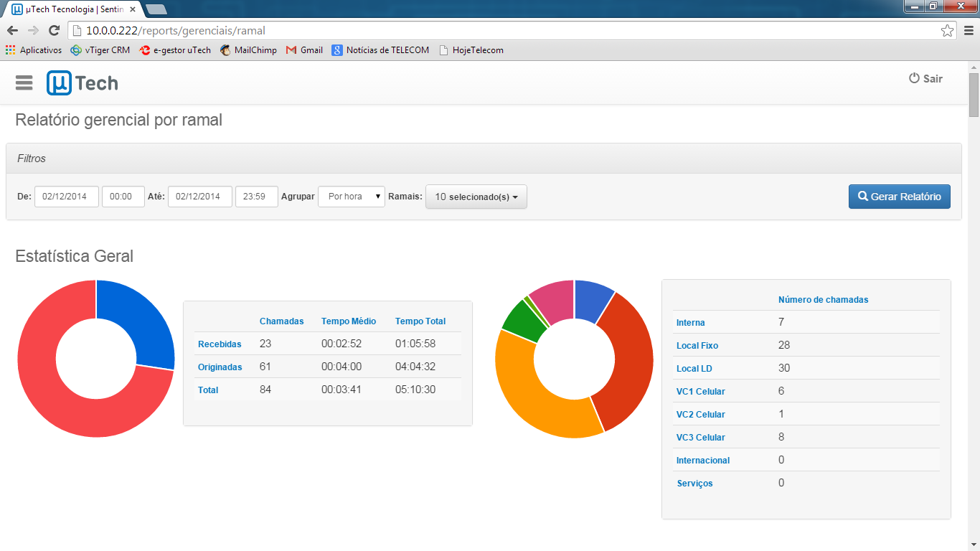Image resolution: width=980 pixels, height=551 pixels.
Task: Click the Originadas row label
Action: point(220,367)
